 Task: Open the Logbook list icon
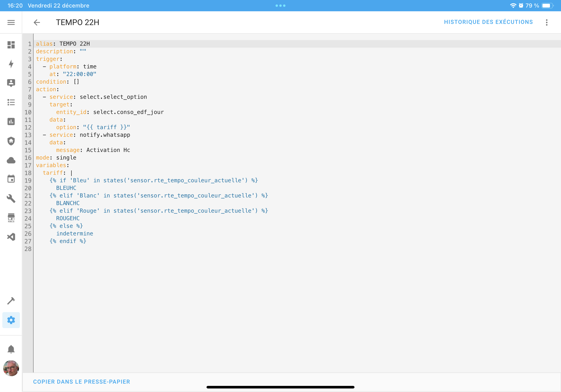(11, 102)
